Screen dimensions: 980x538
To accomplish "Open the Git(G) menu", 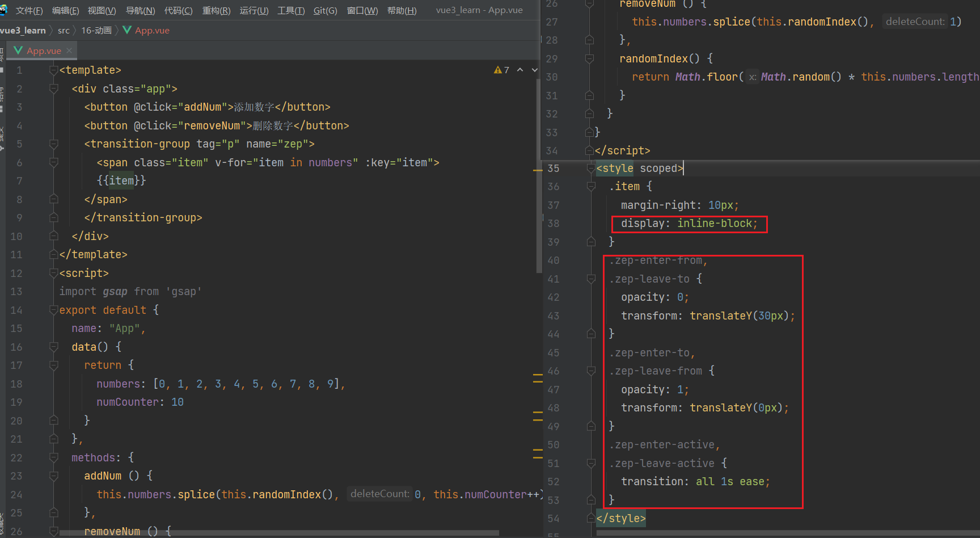I will (x=326, y=10).
